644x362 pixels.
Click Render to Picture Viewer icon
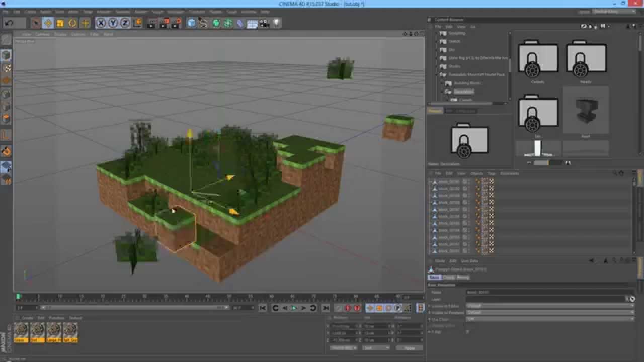click(165, 23)
